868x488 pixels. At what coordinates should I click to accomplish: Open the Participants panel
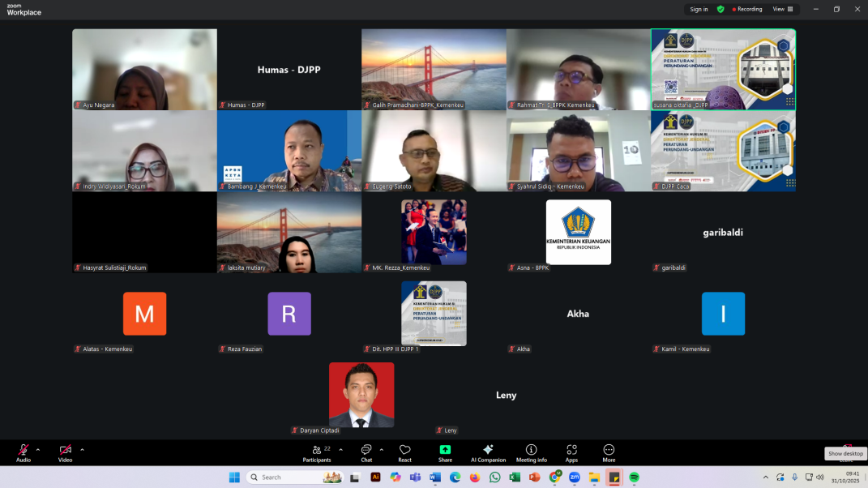pos(317,452)
